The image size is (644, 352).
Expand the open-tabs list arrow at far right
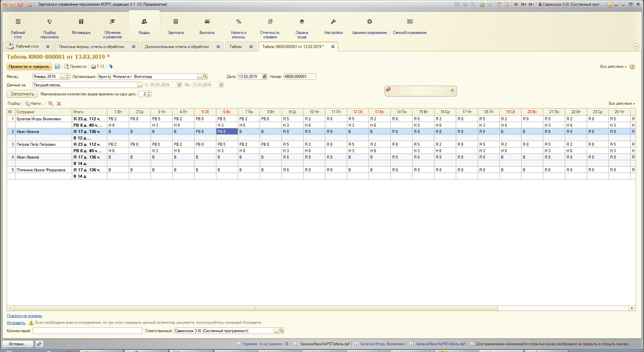[x=636, y=47]
